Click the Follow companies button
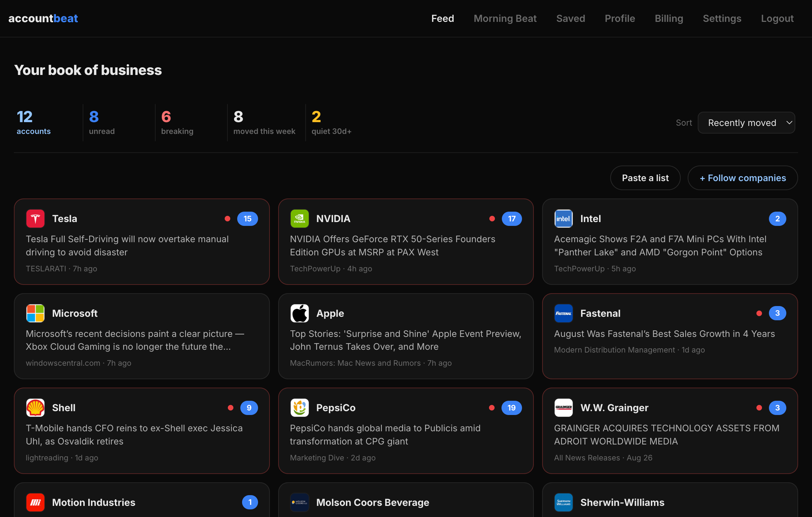 (743, 178)
